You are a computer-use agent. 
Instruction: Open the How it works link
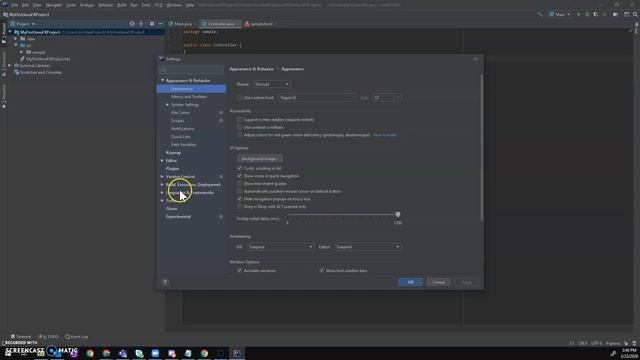pos(384,135)
